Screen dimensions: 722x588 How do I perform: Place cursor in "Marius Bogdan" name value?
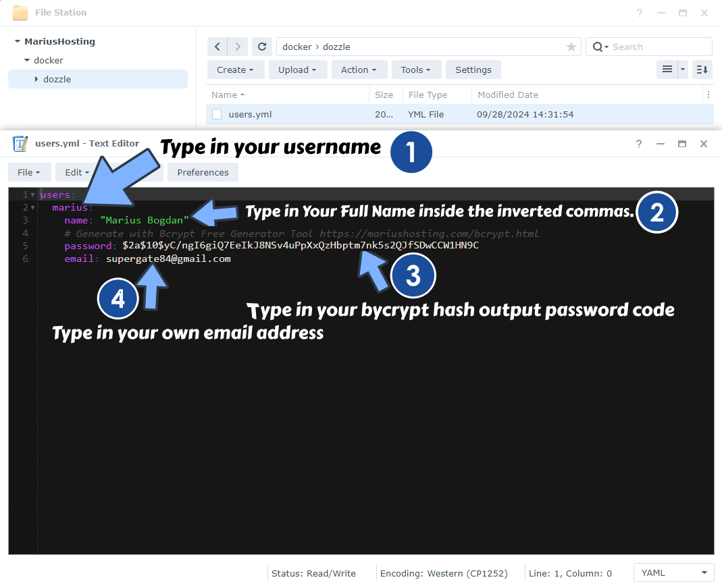(x=145, y=220)
